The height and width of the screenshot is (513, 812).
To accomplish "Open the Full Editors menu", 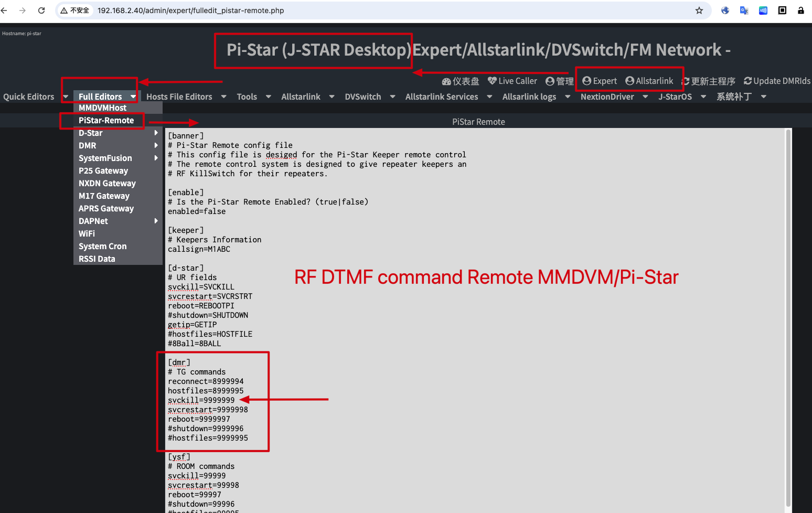I will pos(100,97).
